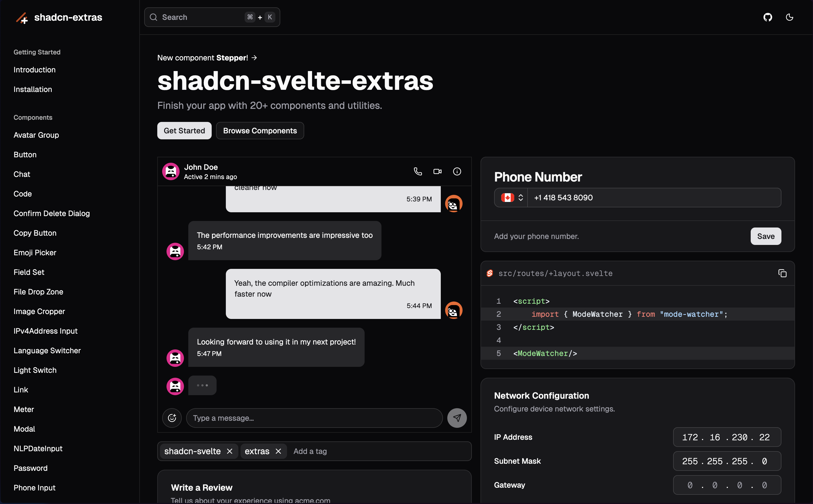The width and height of the screenshot is (813, 504).
Task: Send the chat message
Action: click(x=457, y=418)
